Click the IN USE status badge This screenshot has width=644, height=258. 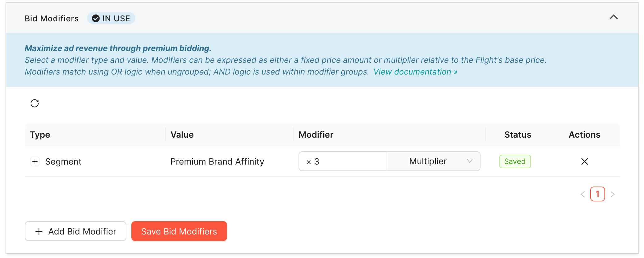[111, 19]
